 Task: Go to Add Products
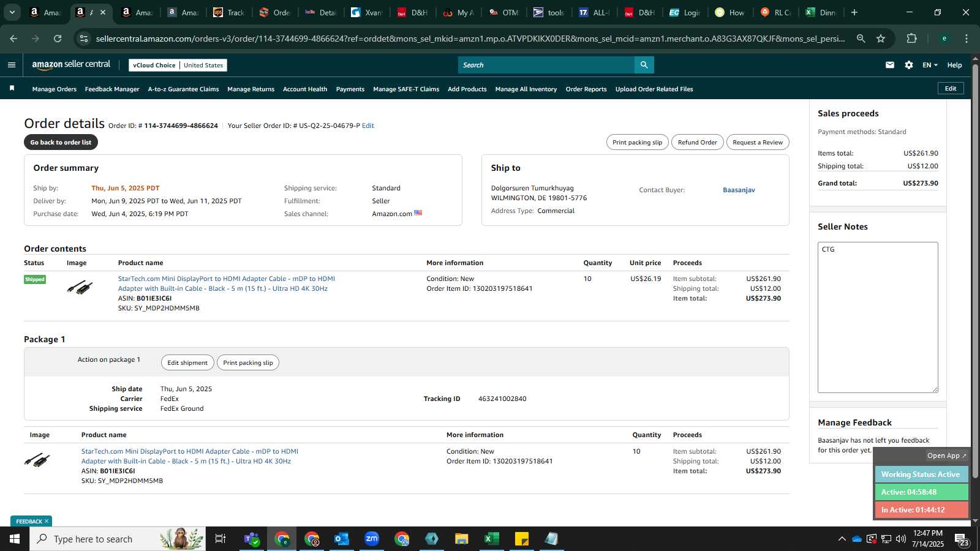click(x=467, y=89)
